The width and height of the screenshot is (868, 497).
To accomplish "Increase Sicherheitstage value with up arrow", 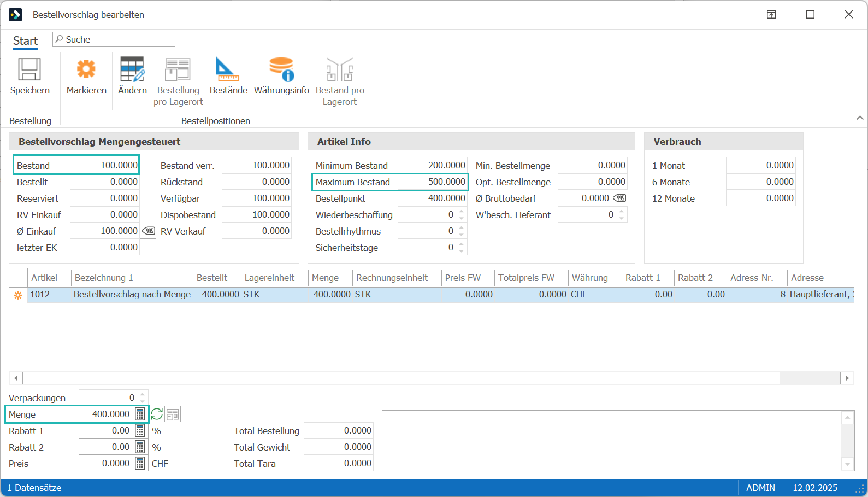I will tap(462, 244).
